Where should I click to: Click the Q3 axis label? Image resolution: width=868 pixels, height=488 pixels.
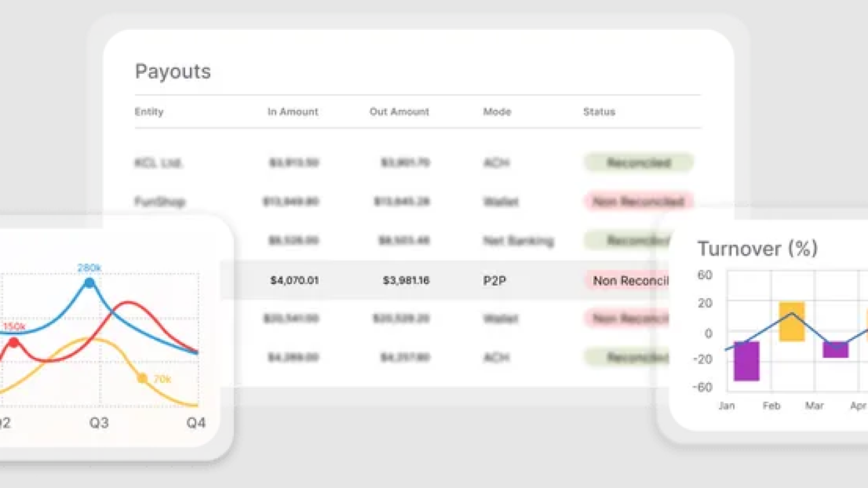pyautogui.click(x=99, y=423)
